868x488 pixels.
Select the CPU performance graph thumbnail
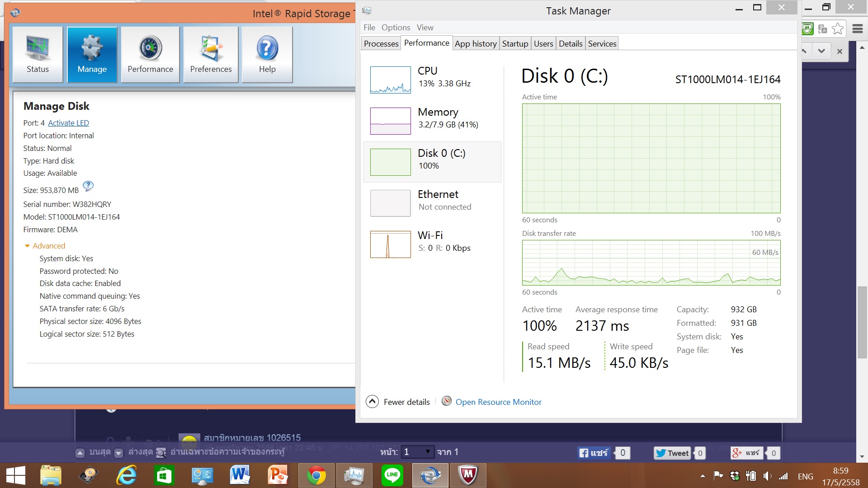pyautogui.click(x=390, y=80)
